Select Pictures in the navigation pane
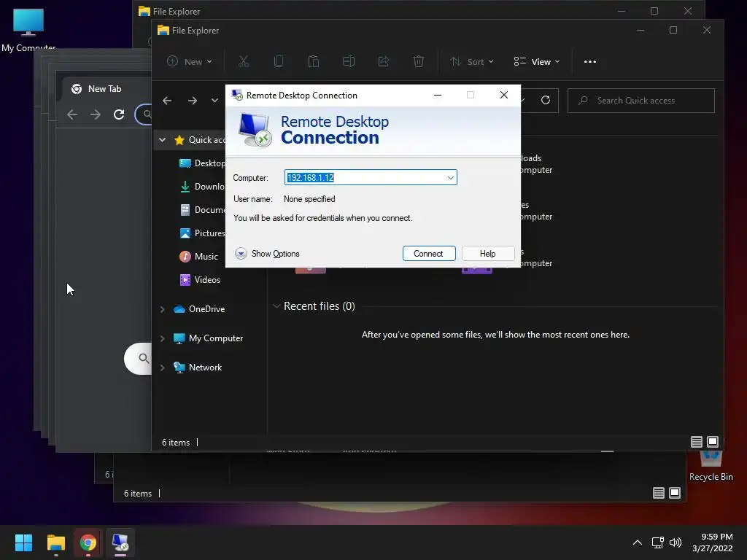The image size is (747, 560). 201,233
